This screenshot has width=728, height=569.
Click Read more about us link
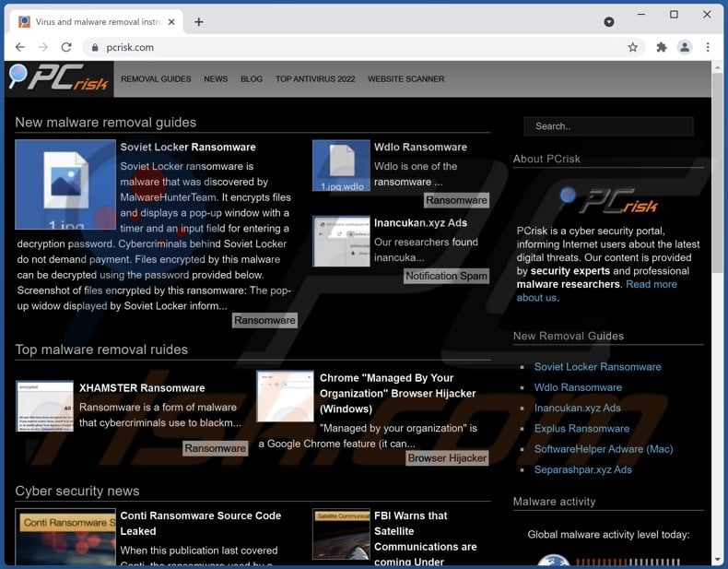click(596, 290)
